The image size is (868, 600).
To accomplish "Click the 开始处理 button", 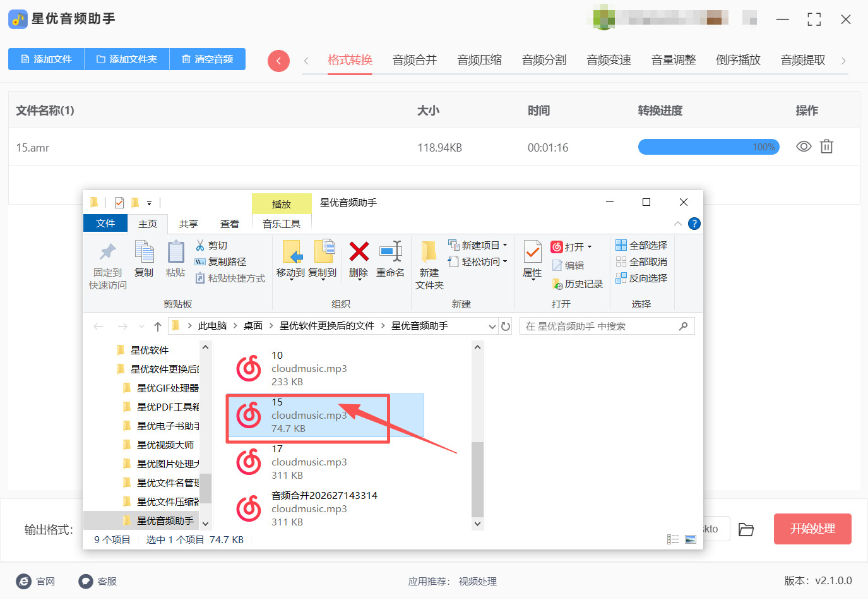I will coord(812,529).
